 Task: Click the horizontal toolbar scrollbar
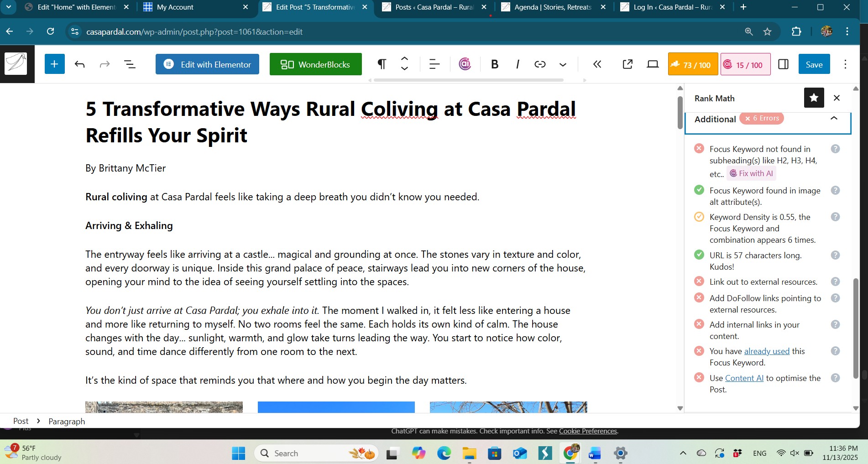coord(468,80)
